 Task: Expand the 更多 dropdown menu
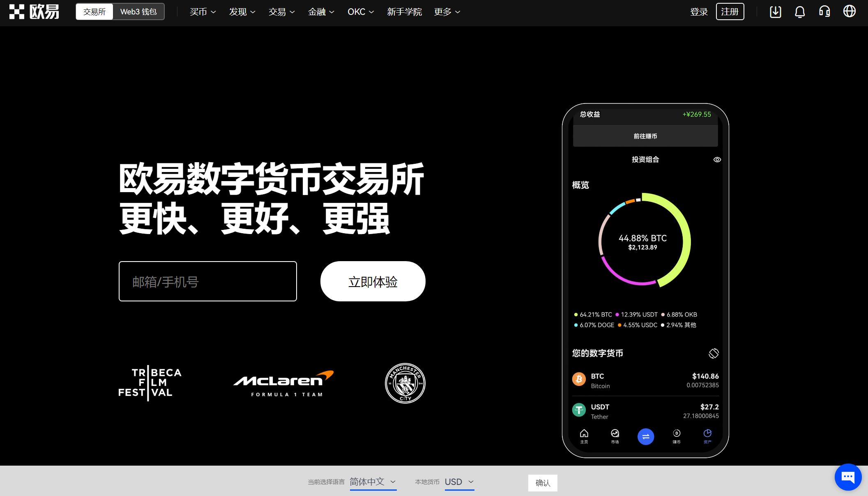tap(447, 12)
